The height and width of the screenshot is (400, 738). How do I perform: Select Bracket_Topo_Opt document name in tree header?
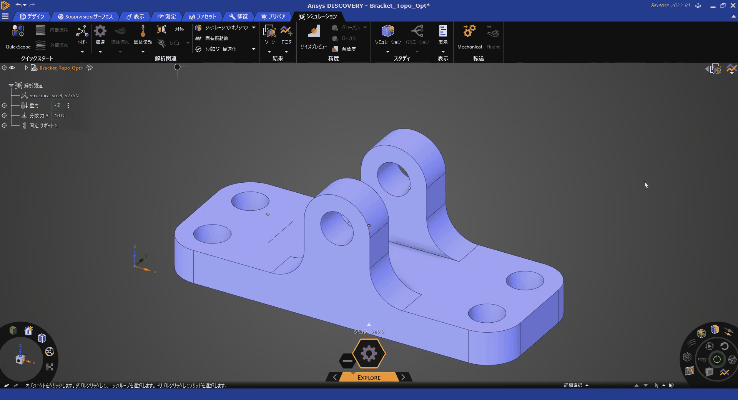click(61, 68)
